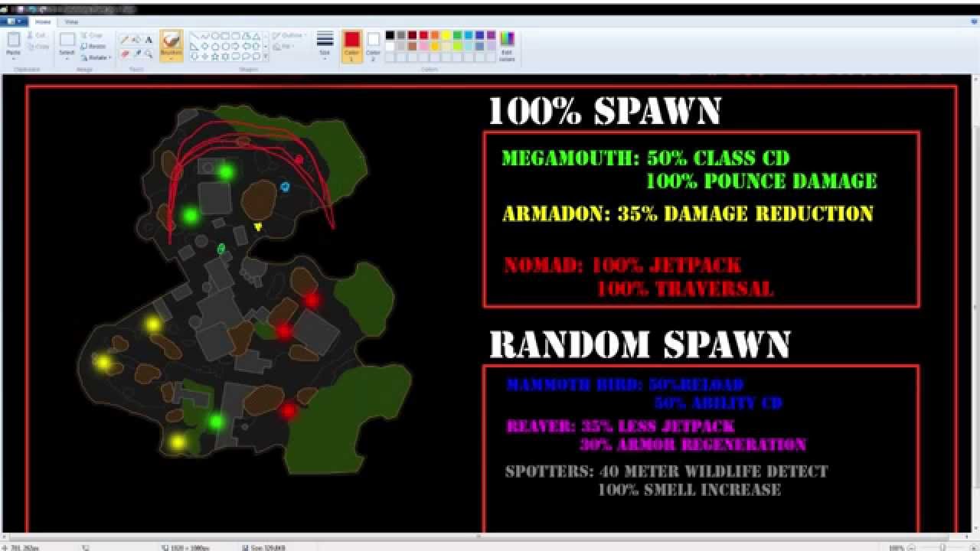Pick the purple palette swatch
Image resolution: width=980 pixels, height=551 pixels.
pos(491,35)
